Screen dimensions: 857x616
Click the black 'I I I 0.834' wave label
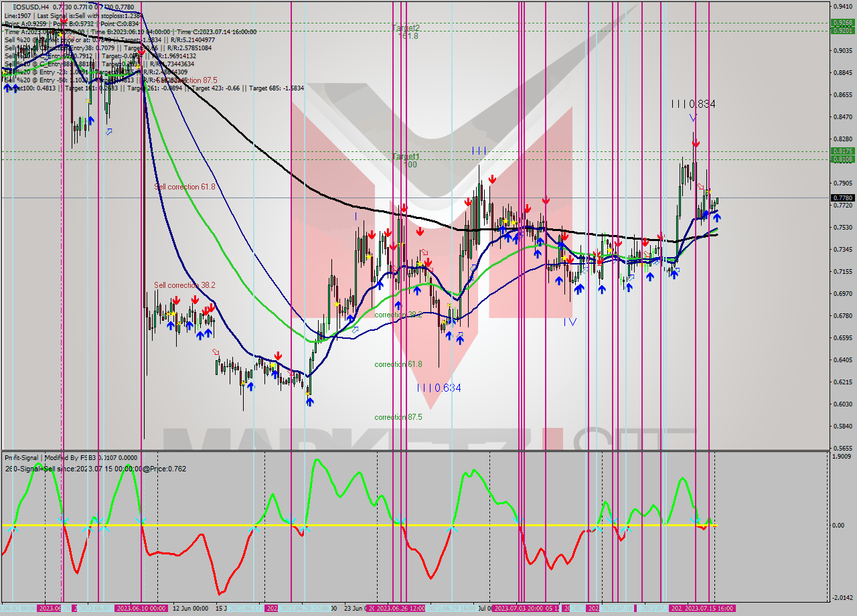click(x=694, y=104)
